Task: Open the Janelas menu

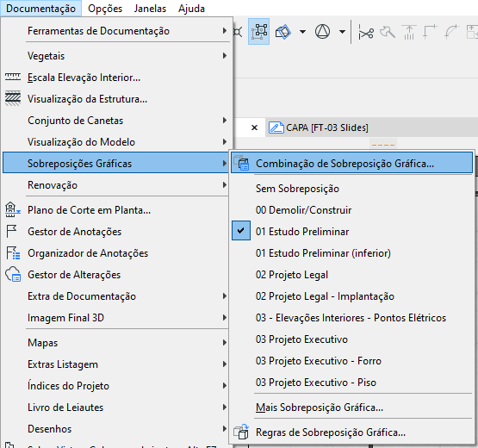Action: [150, 9]
